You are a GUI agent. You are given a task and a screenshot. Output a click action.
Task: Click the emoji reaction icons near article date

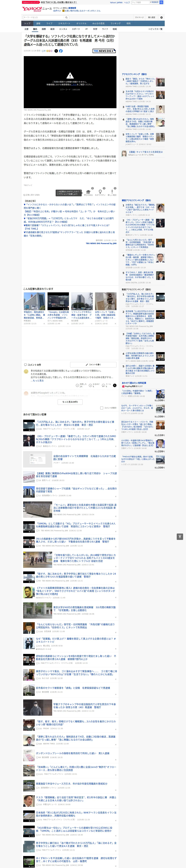click(49, 51)
